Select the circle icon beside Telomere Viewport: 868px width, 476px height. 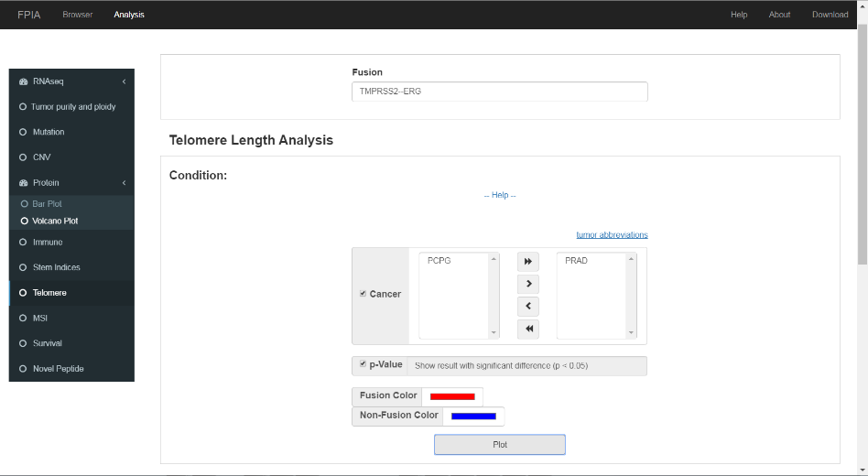pos(23,293)
